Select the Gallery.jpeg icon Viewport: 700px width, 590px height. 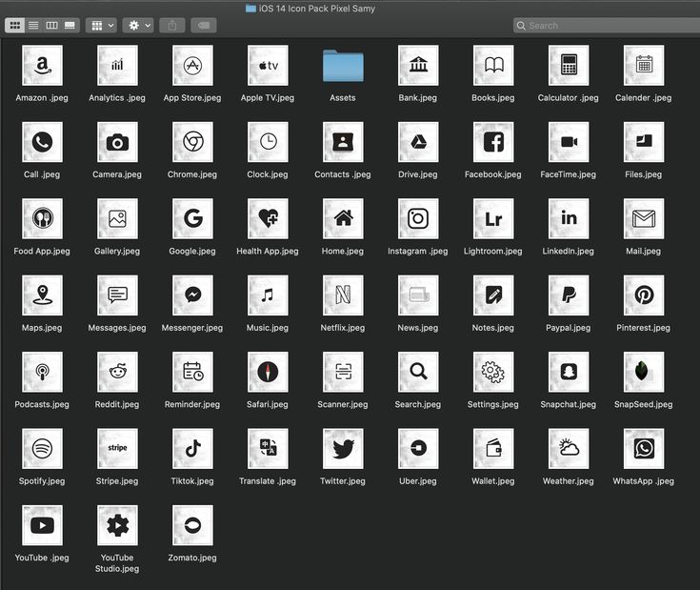pos(117,218)
